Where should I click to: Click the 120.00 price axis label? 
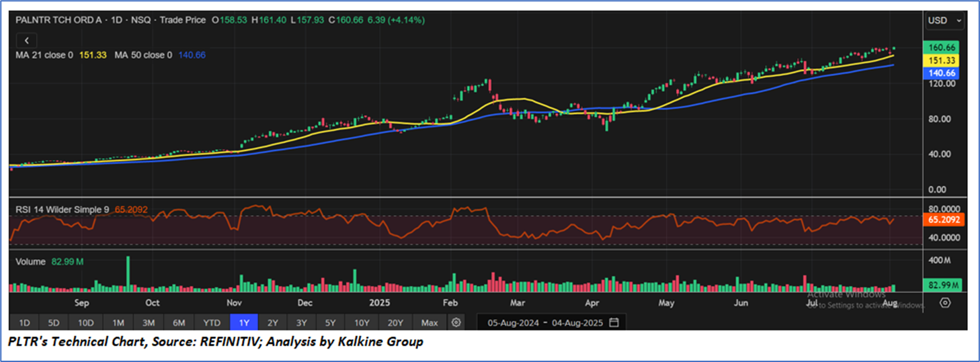pos(941,83)
